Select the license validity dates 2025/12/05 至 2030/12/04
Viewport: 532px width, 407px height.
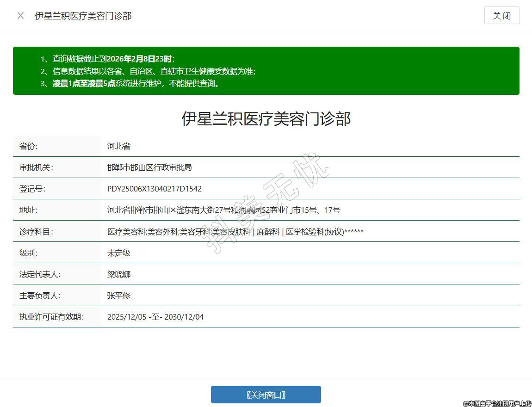pos(155,317)
